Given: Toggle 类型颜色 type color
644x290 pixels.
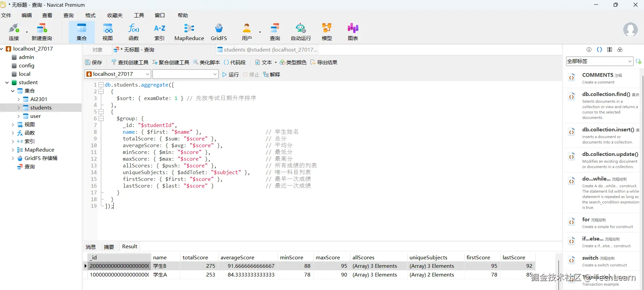Looking at the screenshot, I should click(x=293, y=62).
